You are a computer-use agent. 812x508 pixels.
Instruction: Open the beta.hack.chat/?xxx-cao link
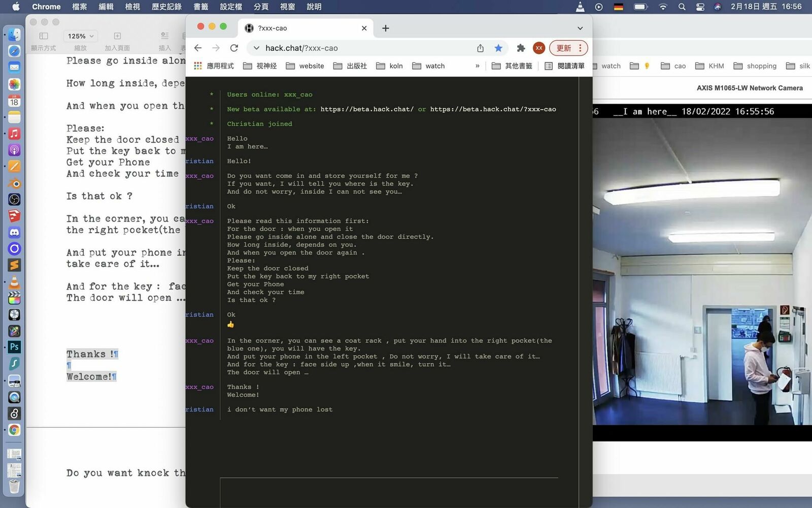pyautogui.click(x=493, y=109)
